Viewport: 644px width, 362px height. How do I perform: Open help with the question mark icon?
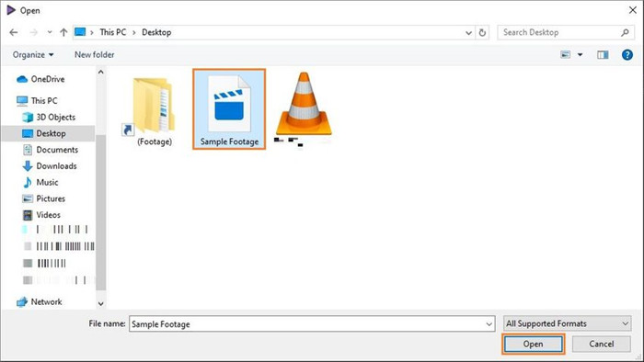coord(627,54)
